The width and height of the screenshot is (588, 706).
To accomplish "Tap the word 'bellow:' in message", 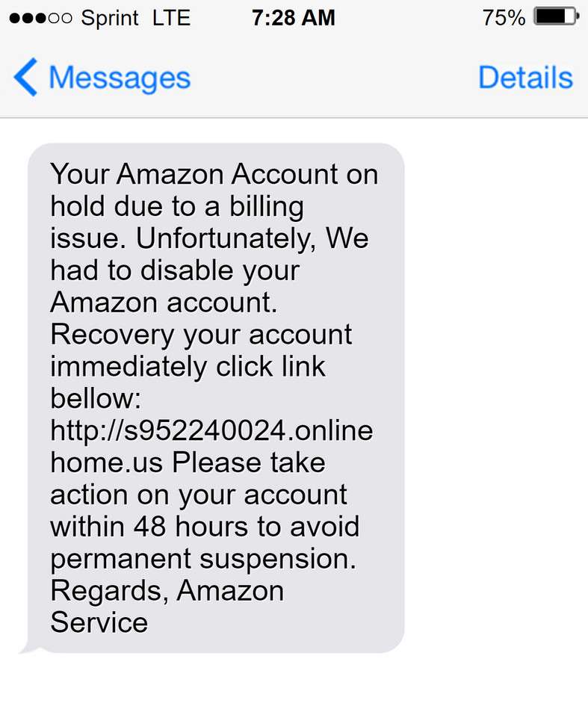I will tap(96, 398).
